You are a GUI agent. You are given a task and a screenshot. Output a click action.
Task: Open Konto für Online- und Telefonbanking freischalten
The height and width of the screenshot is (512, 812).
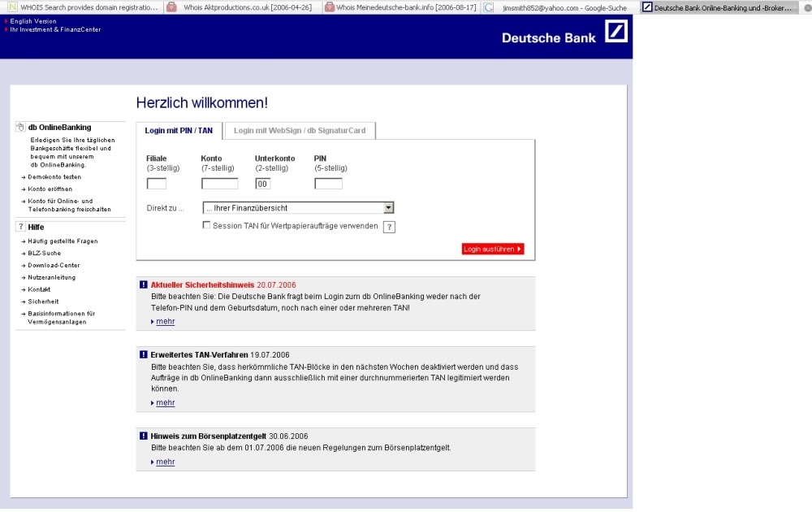(69, 206)
